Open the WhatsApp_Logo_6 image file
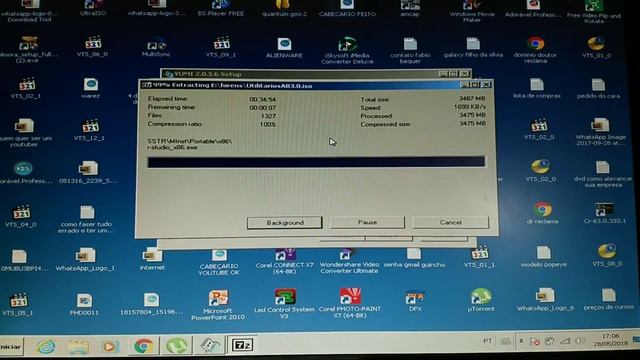 [545, 300]
